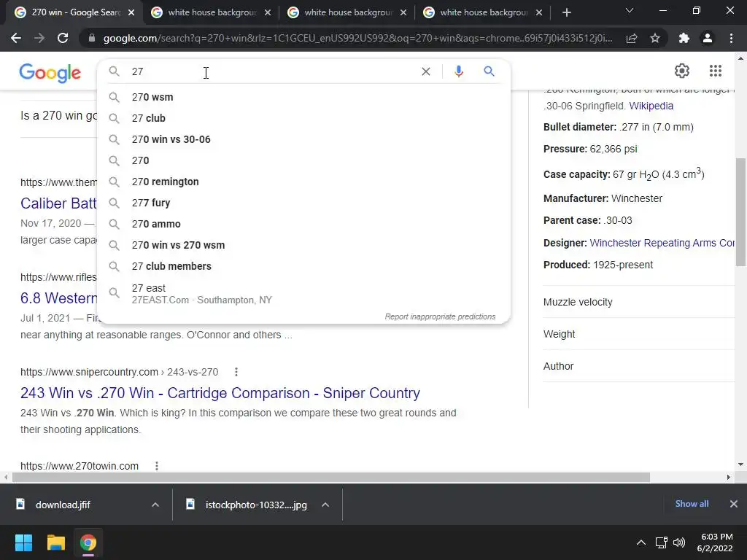Click into the Google search input field
Viewport: 747px width, 560px height.
click(x=271, y=71)
